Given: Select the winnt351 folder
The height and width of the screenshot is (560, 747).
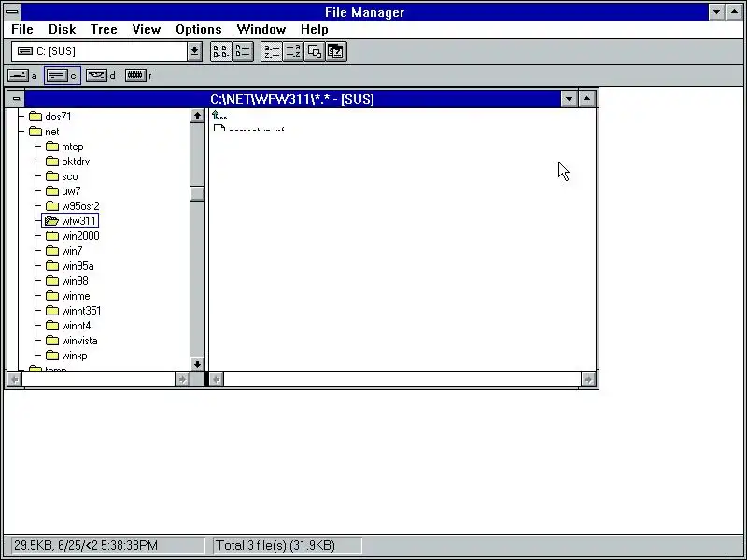Looking at the screenshot, I should tap(74, 311).
